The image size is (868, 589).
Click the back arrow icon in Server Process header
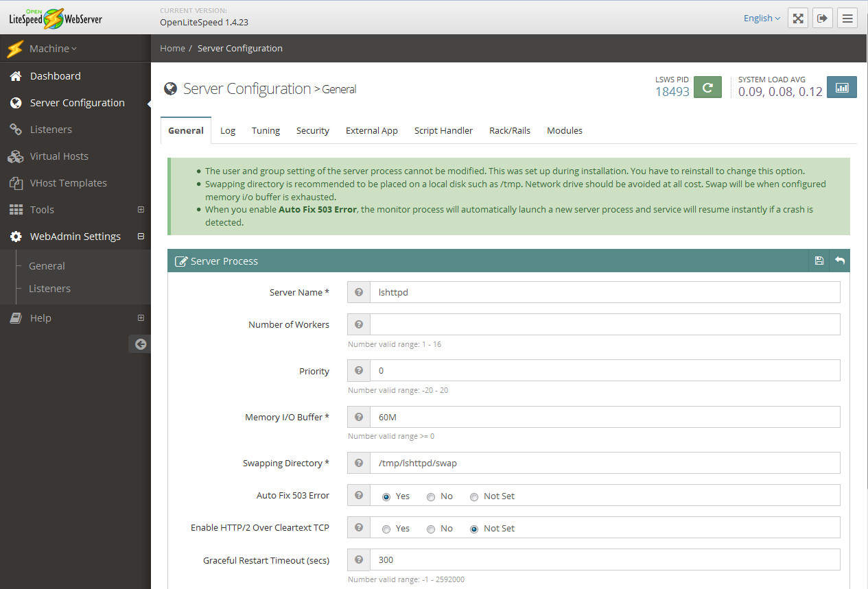[839, 261]
